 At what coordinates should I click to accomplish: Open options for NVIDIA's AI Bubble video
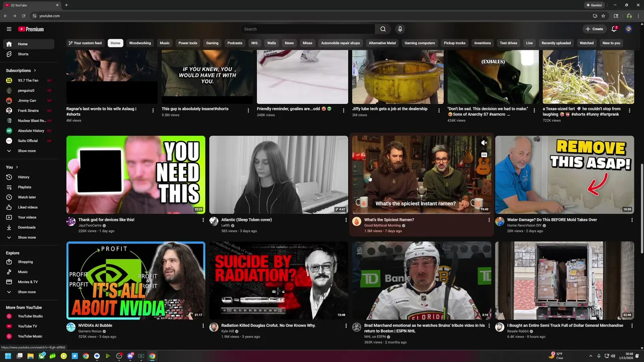(203, 326)
